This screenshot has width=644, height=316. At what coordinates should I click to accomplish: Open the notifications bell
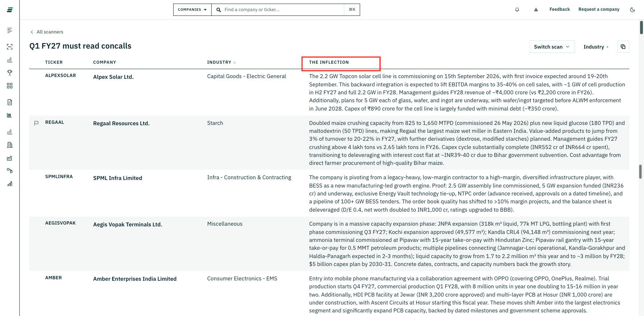pos(517,10)
